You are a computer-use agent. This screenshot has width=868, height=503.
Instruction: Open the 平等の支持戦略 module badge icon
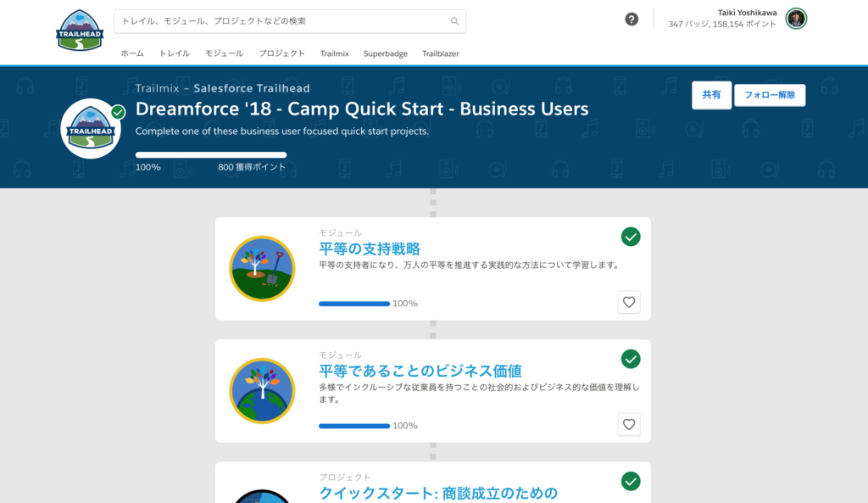pyautogui.click(x=263, y=269)
